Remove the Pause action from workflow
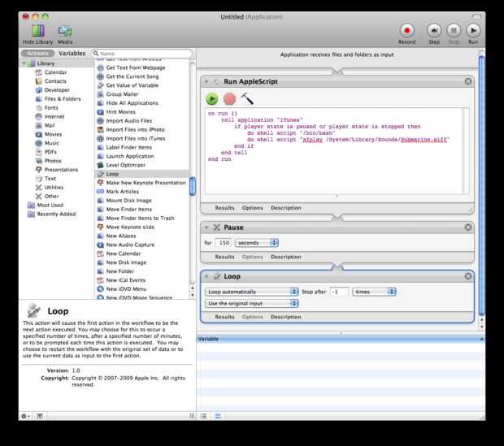Viewport: 504px width, 446px height. [x=468, y=227]
